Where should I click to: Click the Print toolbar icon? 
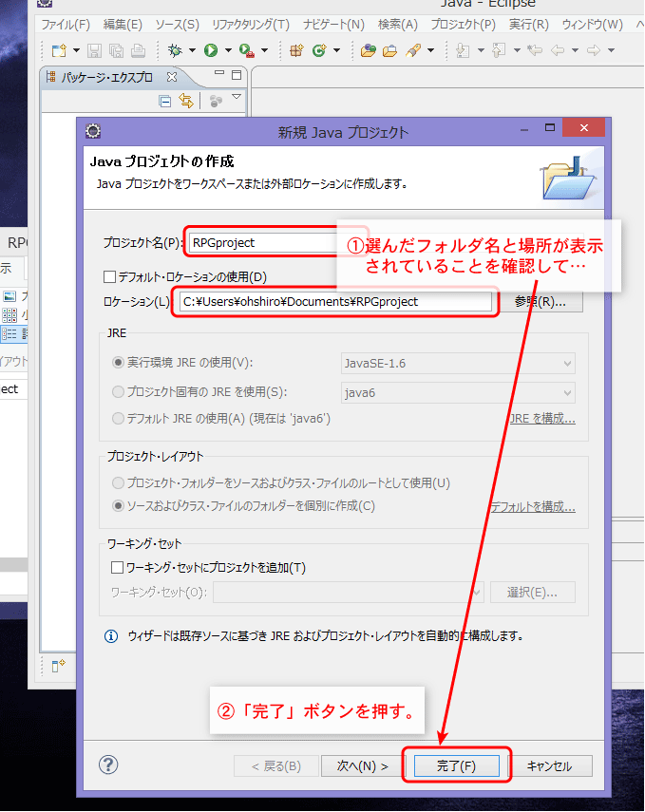[x=139, y=50]
